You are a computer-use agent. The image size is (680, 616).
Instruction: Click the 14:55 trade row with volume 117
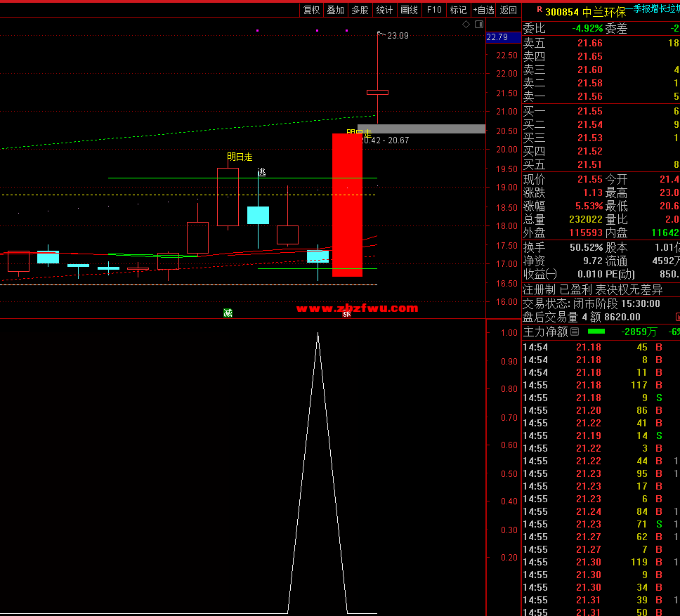pyautogui.click(x=601, y=386)
